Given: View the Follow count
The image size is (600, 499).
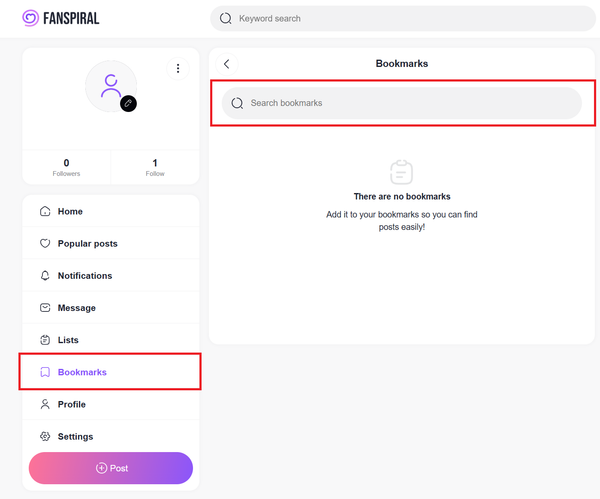Looking at the screenshot, I should click(x=155, y=167).
